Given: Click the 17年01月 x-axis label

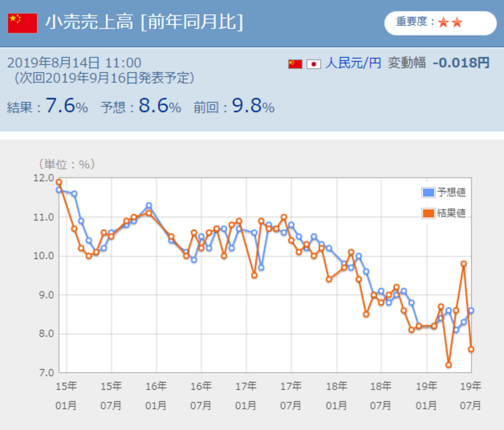Looking at the screenshot, I should (246, 396).
